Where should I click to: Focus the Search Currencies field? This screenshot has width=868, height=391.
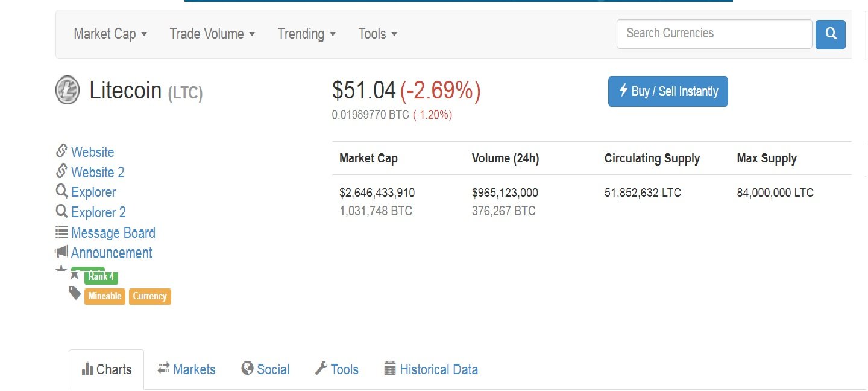pos(714,34)
